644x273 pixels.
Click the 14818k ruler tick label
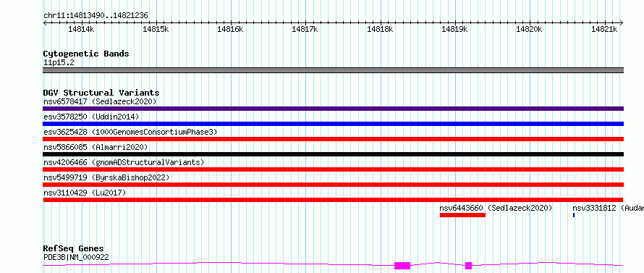click(380, 29)
